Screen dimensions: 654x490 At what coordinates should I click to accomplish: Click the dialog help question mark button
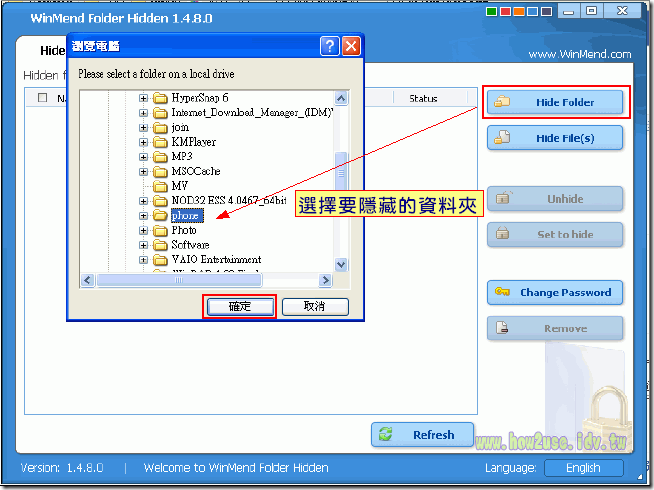tap(330, 46)
